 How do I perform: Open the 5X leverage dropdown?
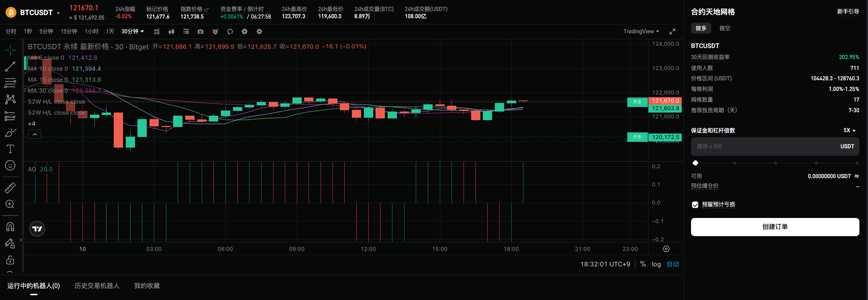click(x=849, y=130)
